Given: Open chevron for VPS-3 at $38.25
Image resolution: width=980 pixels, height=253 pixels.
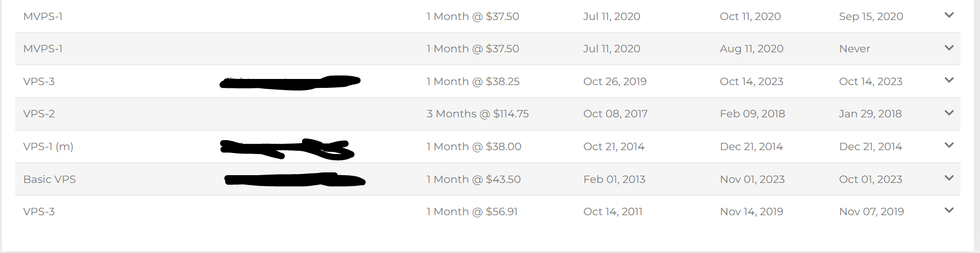Looking at the screenshot, I should point(949,81).
